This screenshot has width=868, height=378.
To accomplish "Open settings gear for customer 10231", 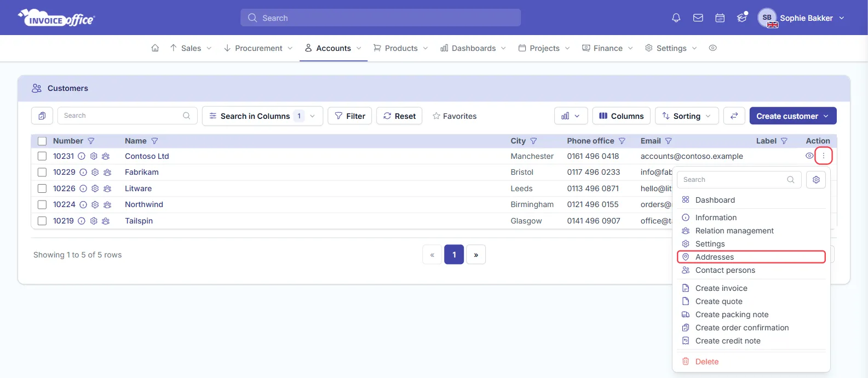I will (x=94, y=156).
